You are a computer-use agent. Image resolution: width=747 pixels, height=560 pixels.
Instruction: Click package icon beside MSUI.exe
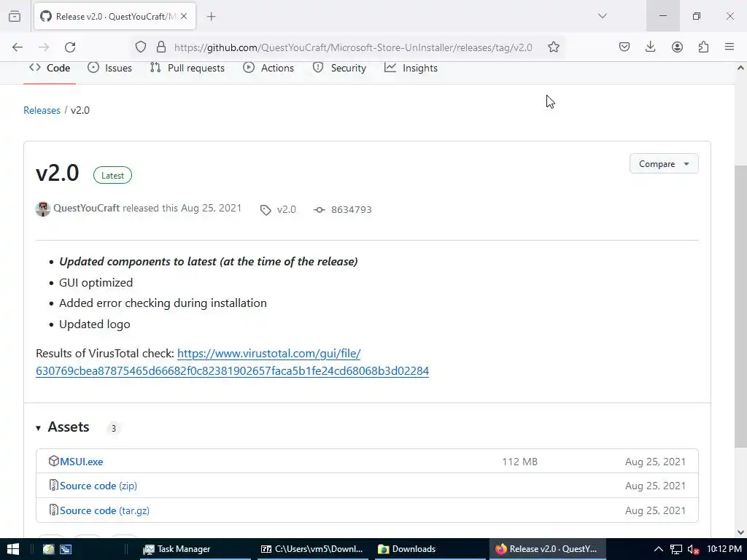click(54, 461)
